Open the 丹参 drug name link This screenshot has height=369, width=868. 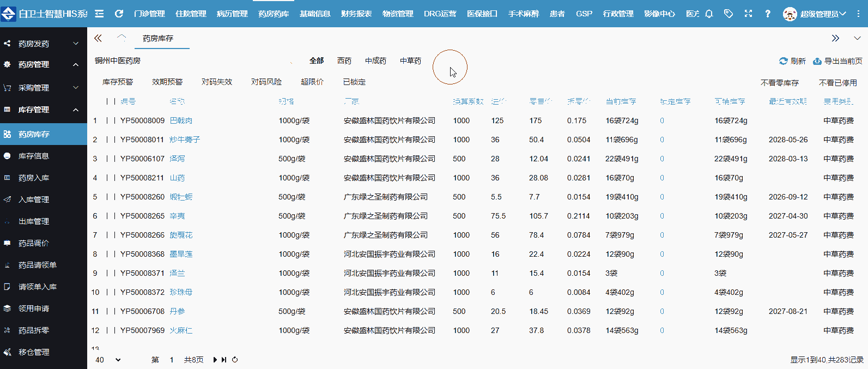[x=177, y=311]
